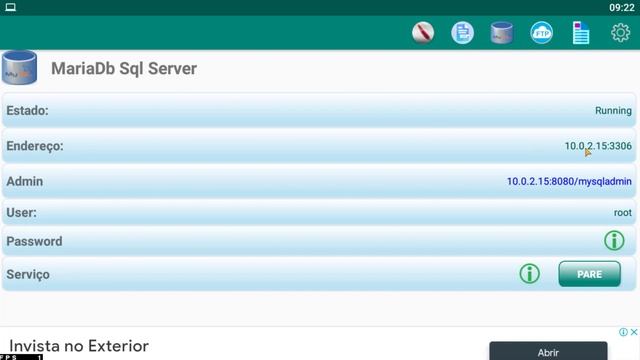Image resolution: width=640 pixels, height=360 pixels.
Task: Close the advertisement with X icon
Action: pos(634,332)
